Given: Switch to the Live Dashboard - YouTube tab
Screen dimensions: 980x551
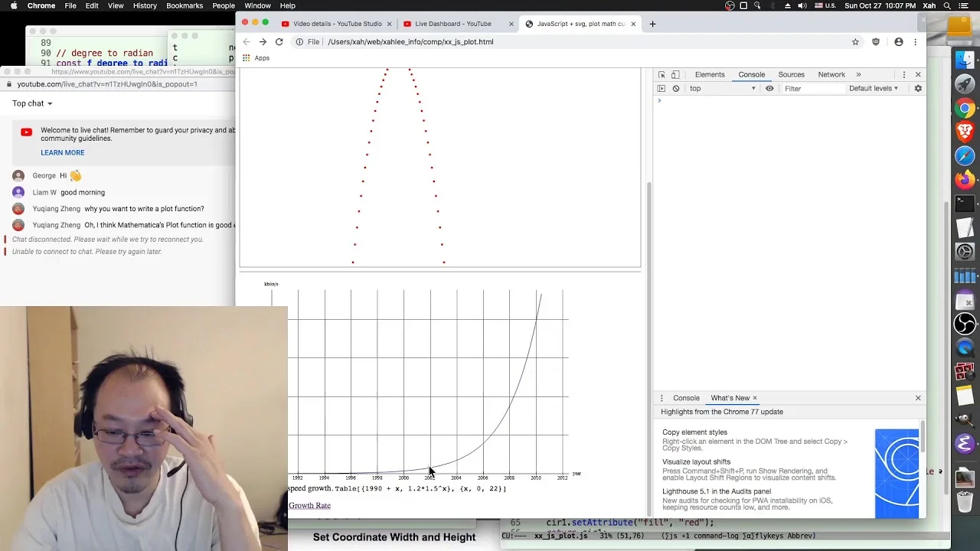Looking at the screenshot, I should (x=453, y=24).
